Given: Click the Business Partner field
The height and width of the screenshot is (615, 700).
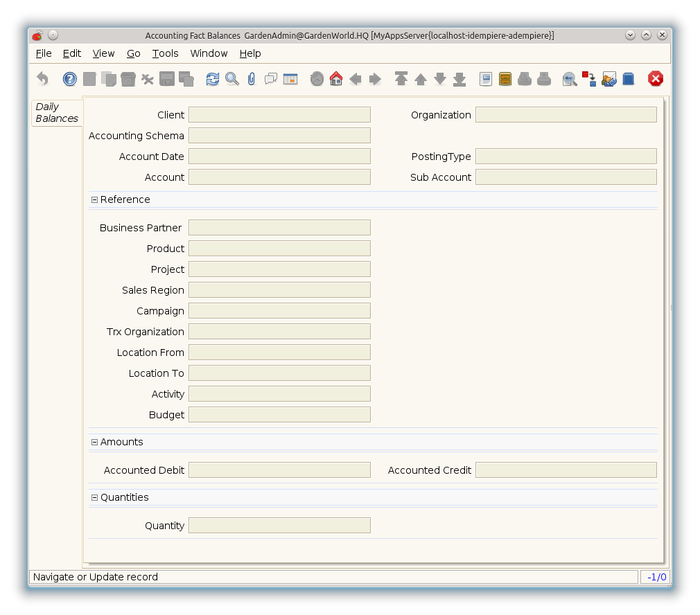Looking at the screenshot, I should [x=279, y=228].
